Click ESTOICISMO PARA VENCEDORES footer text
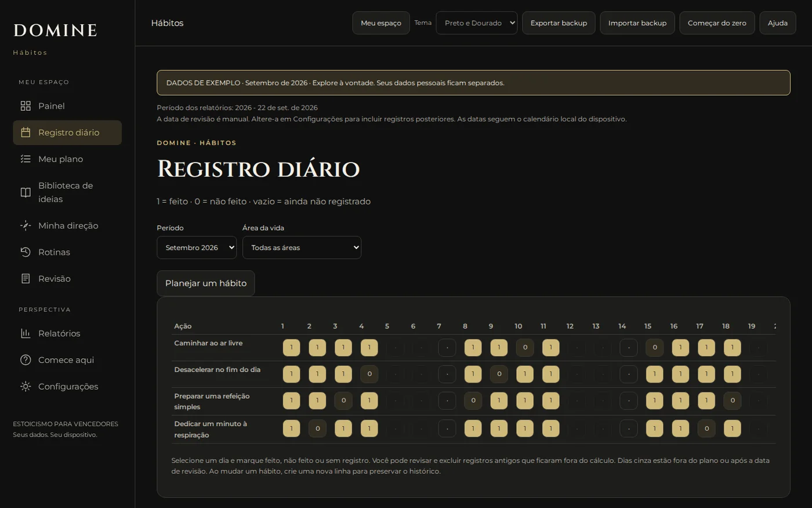Image resolution: width=812 pixels, height=508 pixels. click(66, 424)
